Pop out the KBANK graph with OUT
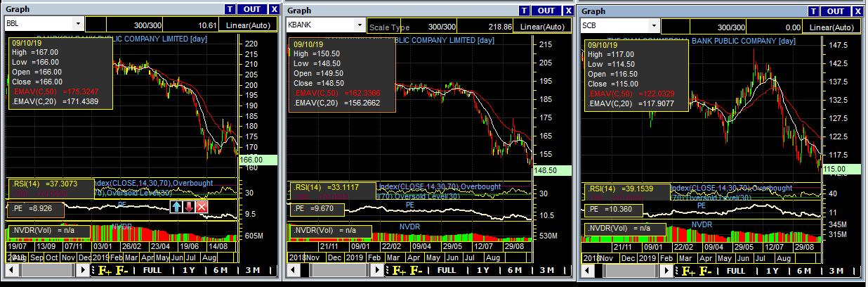Image resolution: width=868 pixels, height=287 pixels. [x=546, y=10]
